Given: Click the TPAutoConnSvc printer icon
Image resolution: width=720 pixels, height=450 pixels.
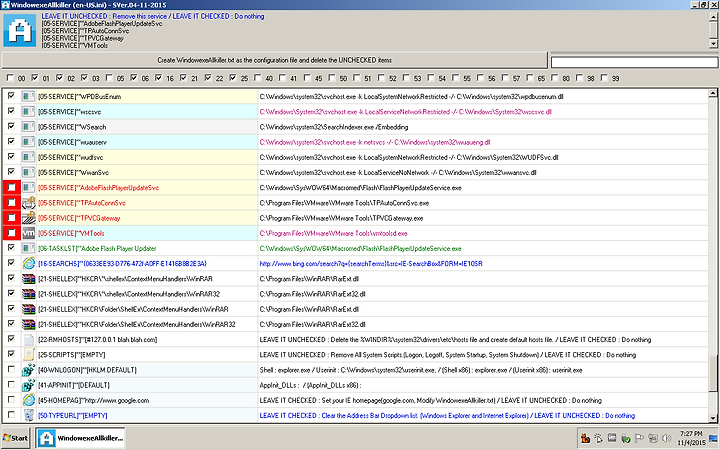Looking at the screenshot, I should (28, 202).
